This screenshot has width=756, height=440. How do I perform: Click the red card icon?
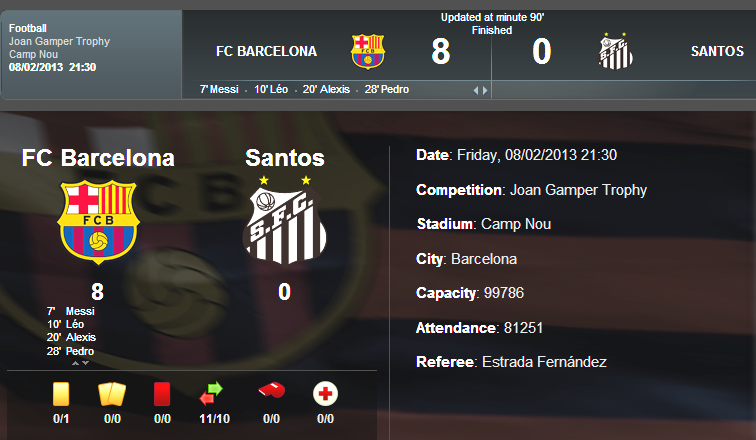point(161,393)
